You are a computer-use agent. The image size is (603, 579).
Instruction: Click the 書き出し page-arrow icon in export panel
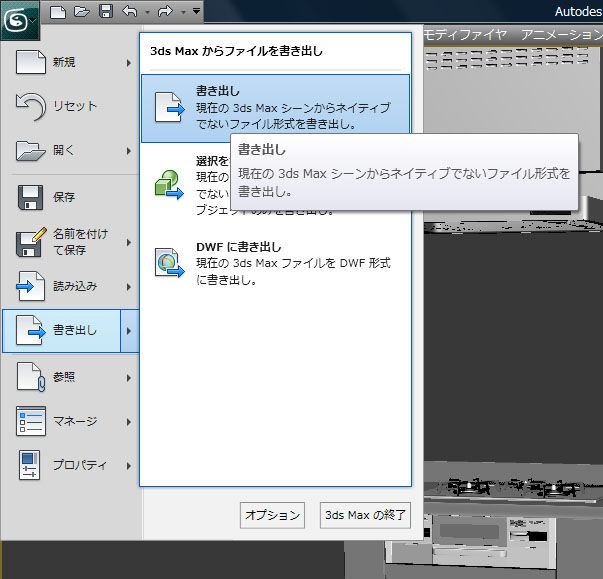pos(170,107)
